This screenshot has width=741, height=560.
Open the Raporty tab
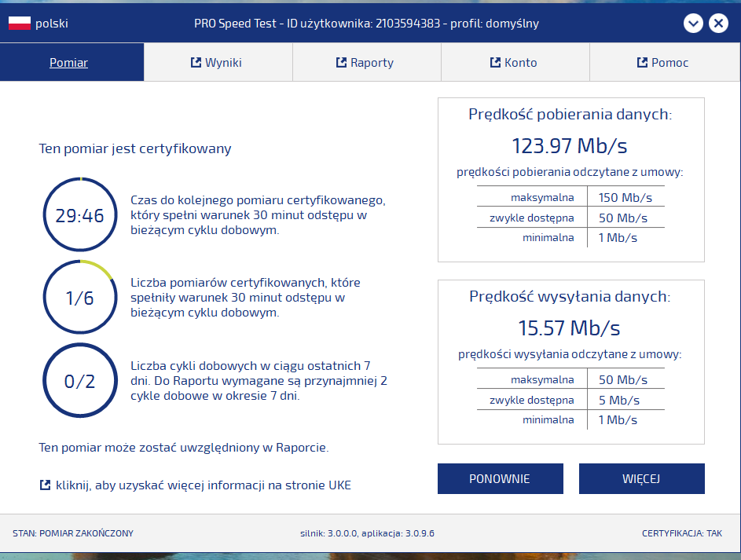coord(366,61)
